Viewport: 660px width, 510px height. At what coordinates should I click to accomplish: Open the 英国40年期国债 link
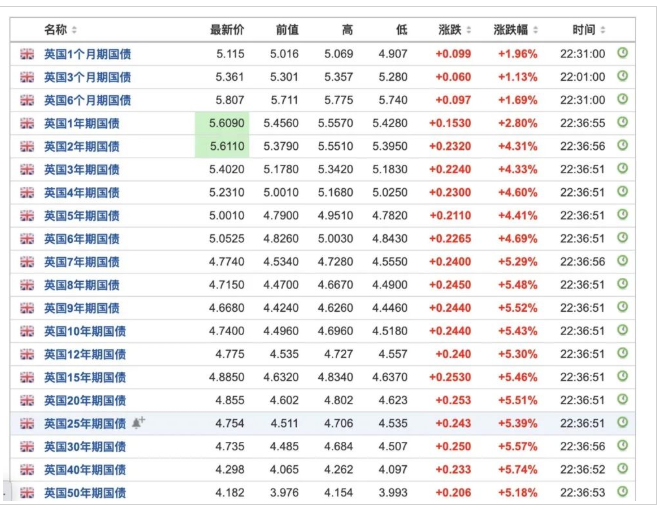[x=85, y=470]
